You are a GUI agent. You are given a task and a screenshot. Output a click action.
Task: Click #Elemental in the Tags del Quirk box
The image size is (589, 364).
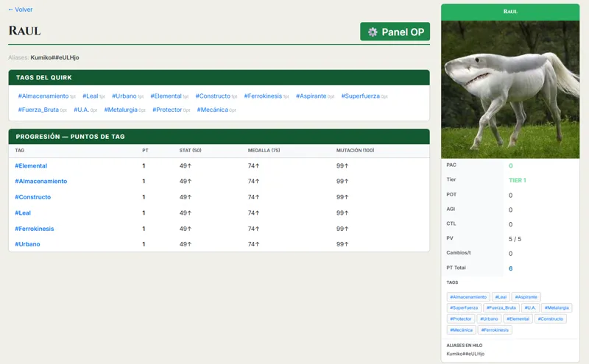click(x=166, y=96)
